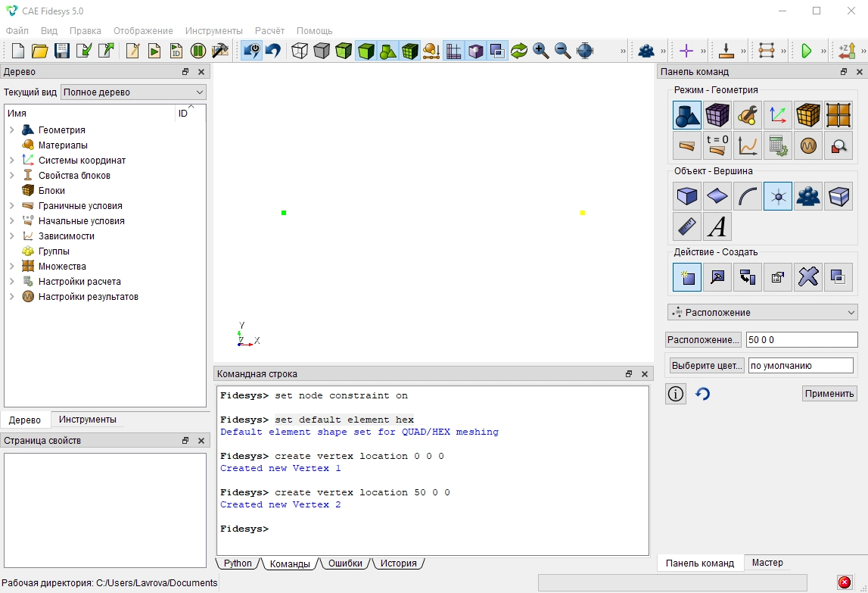
Task: Click the location input field '50 0 0'
Action: coord(801,340)
